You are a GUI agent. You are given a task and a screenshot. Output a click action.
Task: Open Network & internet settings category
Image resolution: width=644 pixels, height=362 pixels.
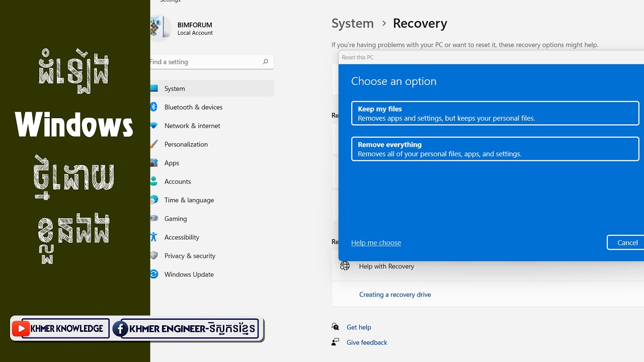tap(212, 126)
